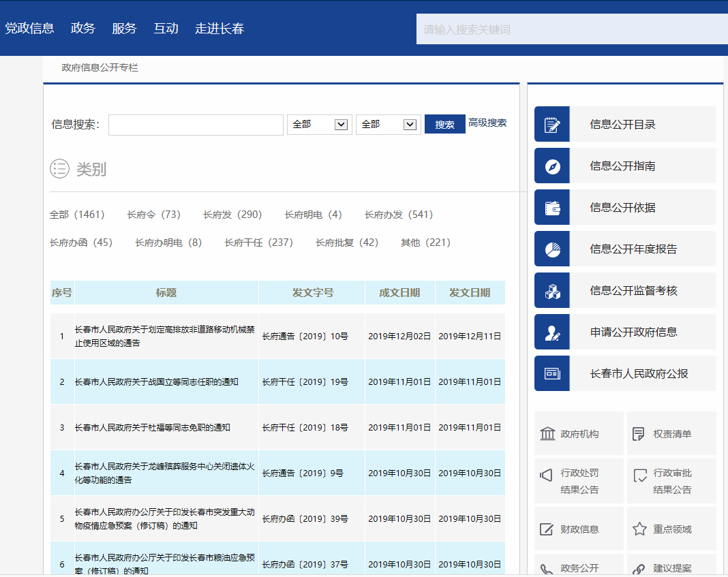Image resolution: width=728 pixels, height=577 pixels.
Task: Open 长府干任〔2019〕19号 notice about 战国立
Action: (x=157, y=382)
